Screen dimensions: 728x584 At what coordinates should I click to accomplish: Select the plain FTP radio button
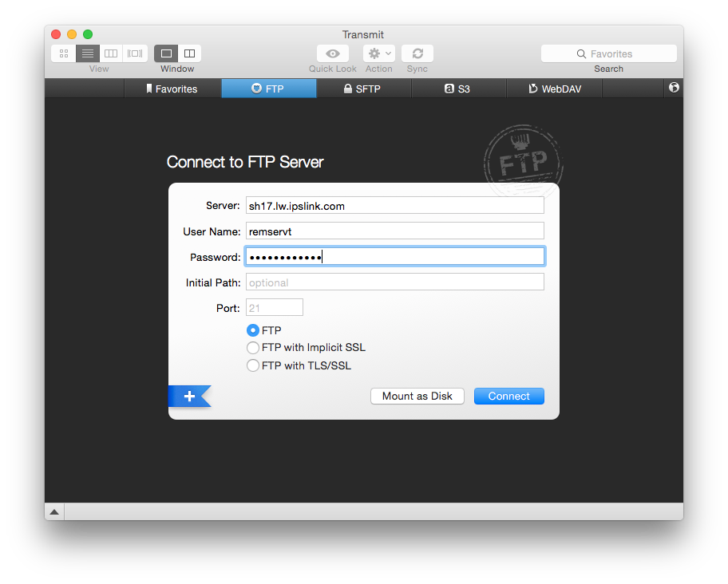[x=253, y=330]
